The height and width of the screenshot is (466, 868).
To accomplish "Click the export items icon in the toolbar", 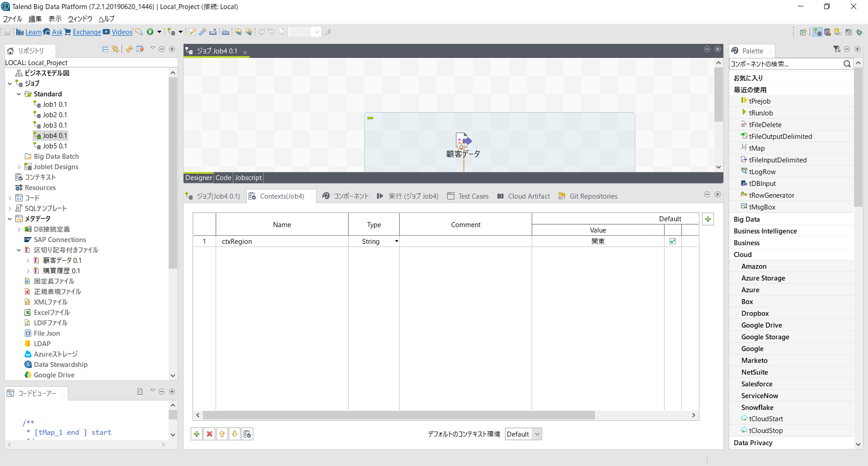I will pos(213,32).
